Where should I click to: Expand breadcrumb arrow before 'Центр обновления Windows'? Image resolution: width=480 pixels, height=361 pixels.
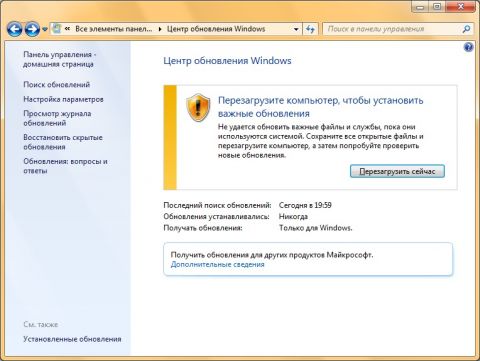[160, 29]
